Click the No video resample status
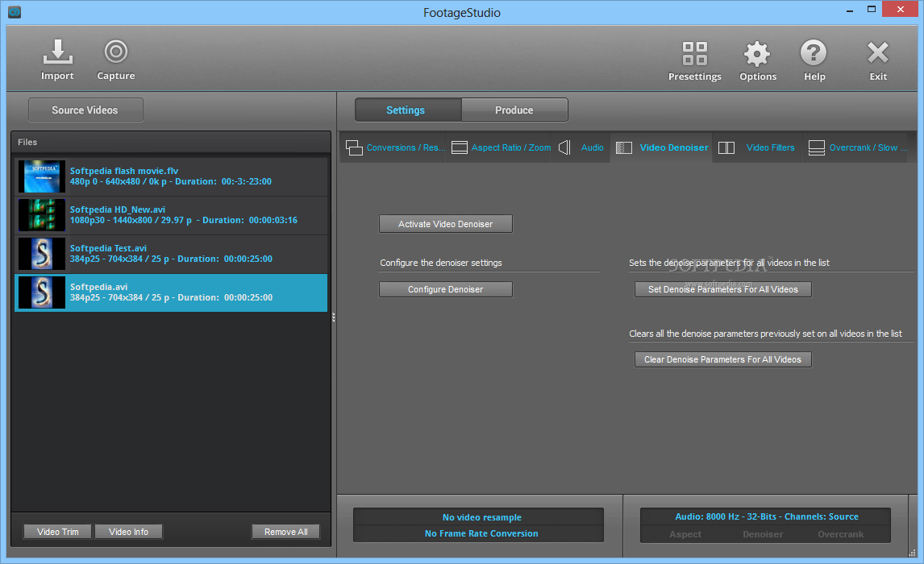This screenshot has width=924, height=564. (482, 517)
